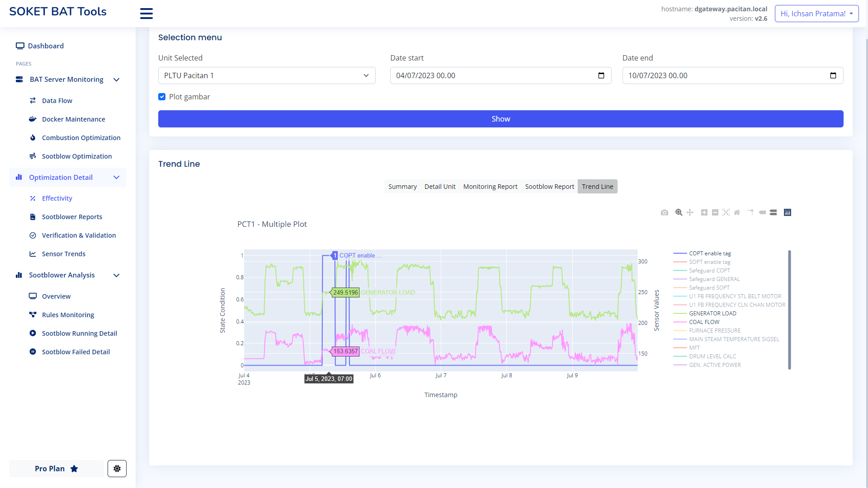This screenshot has width=868, height=488.
Task: Select the plot Pan tool
Action: (x=690, y=212)
